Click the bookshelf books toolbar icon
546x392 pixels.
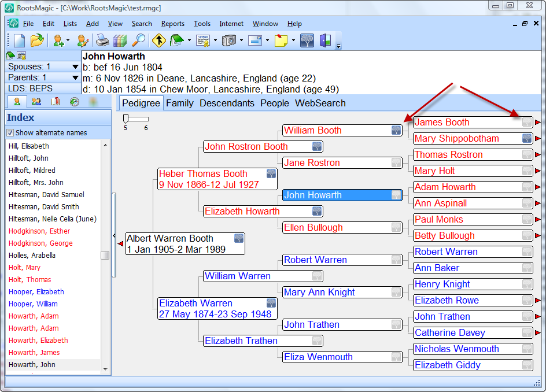(x=120, y=40)
